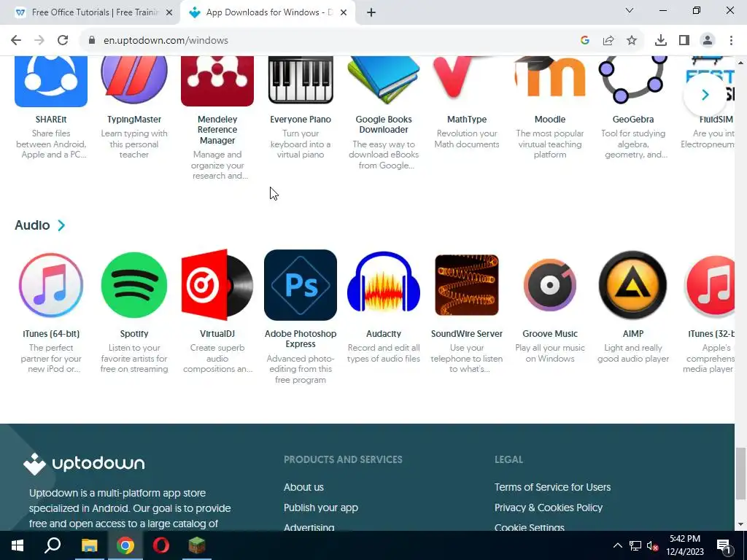Image resolution: width=747 pixels, height=560 pixels.
Task: Open the Mendeley Reference Manager icon
Action: click(x=217, y=81)
